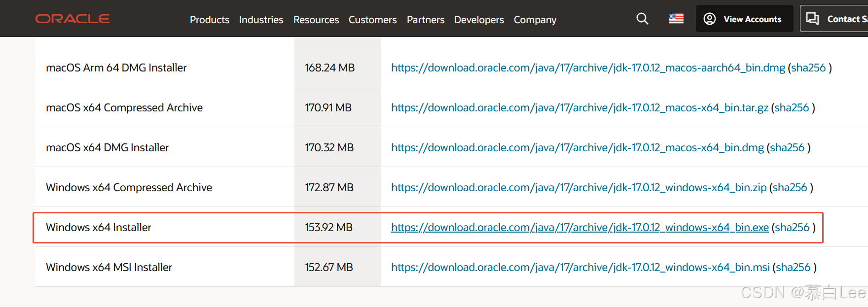This screenshot has width=868, height=307.
Task: Open the Developers menu
Action: [x=479, y=20]
